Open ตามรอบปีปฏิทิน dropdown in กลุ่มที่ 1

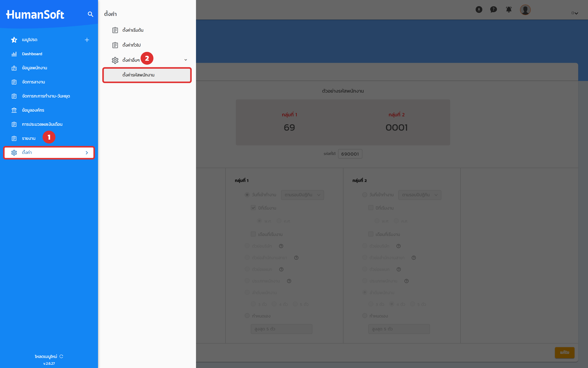302,195
